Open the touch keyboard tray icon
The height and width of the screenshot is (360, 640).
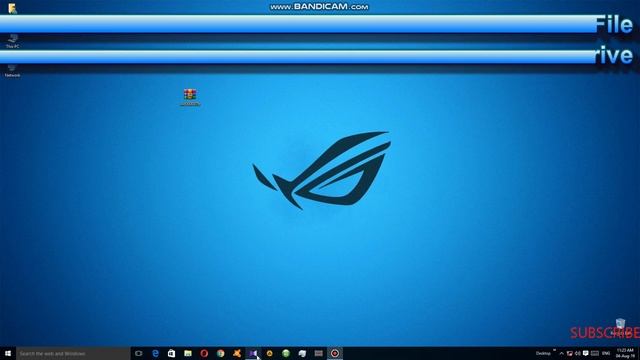(595, 353)
